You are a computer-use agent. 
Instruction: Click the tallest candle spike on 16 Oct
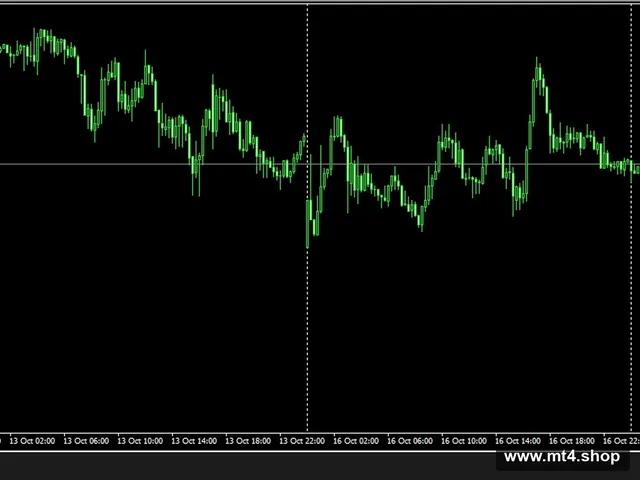tap(536, 71)
